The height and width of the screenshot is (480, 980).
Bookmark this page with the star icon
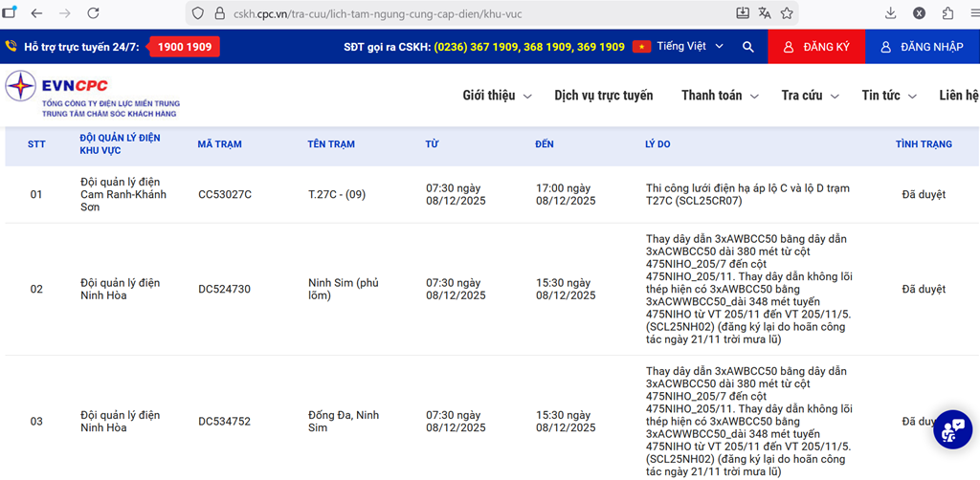787,13
